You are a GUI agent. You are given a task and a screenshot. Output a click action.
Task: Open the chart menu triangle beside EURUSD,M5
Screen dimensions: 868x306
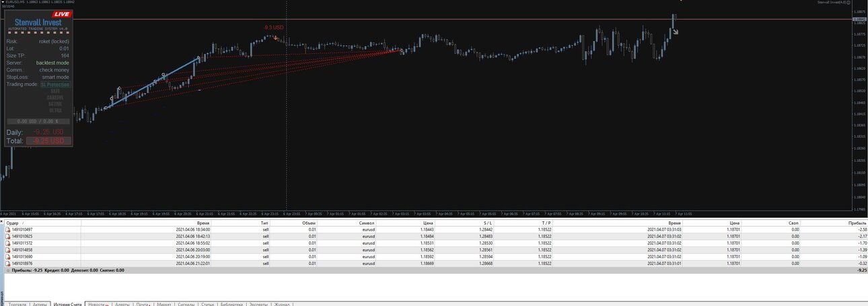click(x=2, y=2)
